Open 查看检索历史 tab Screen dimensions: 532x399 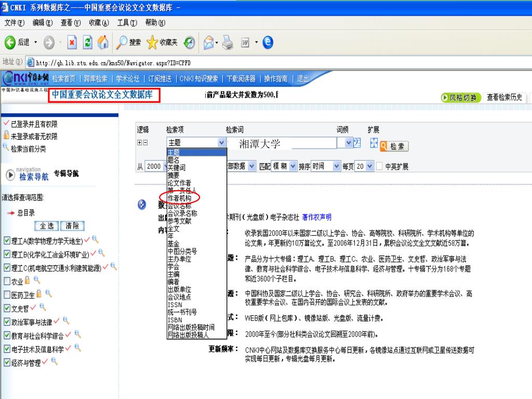coord(504,97)
